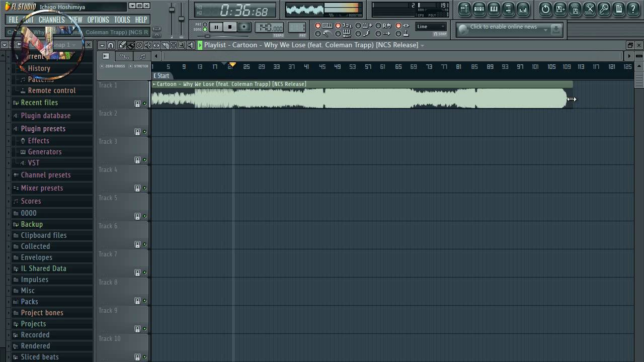The image size is (644, 362).
Task: Switch playlist to automation clip focus icon
Action: 124,56
